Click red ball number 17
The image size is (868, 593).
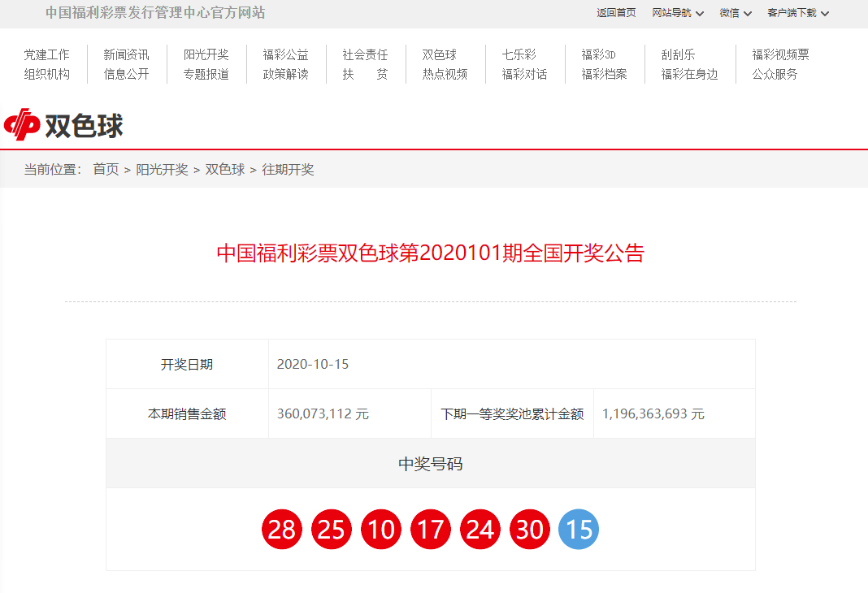430,530
